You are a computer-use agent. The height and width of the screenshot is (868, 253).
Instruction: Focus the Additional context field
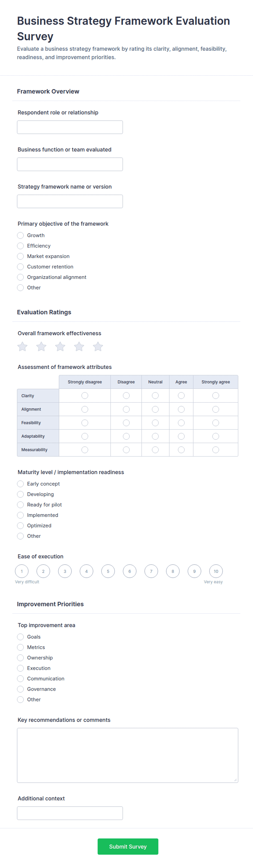point(70,813)
